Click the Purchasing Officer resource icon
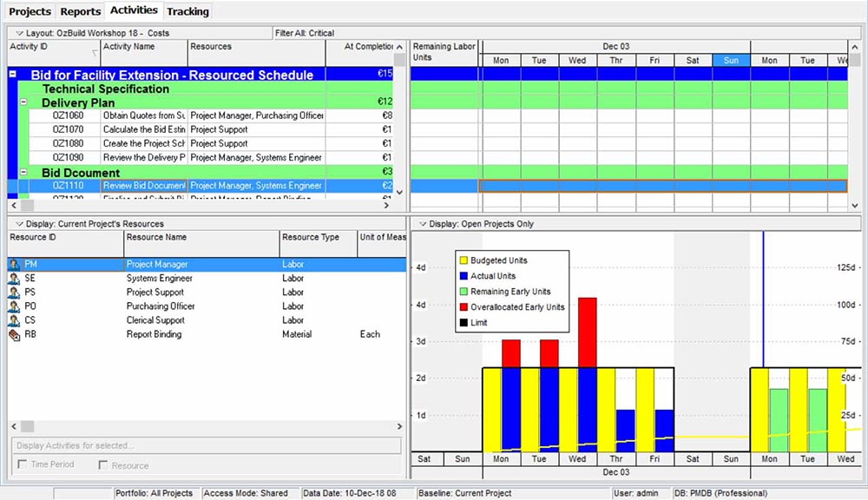The image size is (868, 500). 14,306
